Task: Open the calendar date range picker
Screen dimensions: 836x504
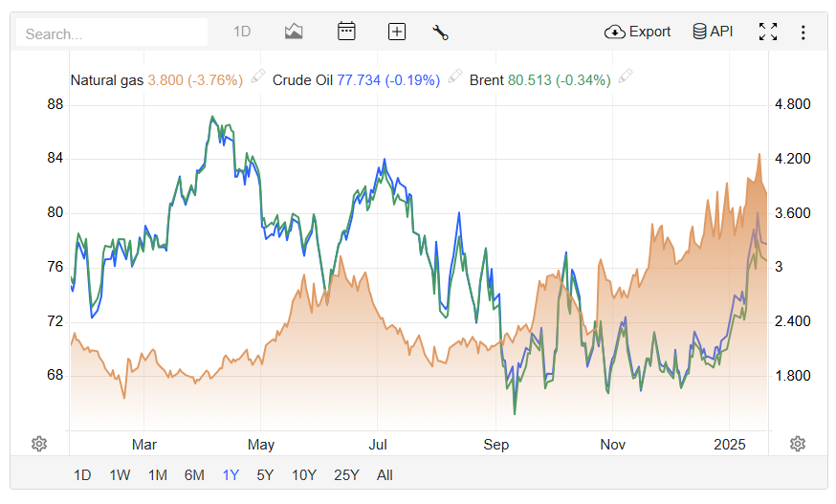Action: (346, 32)
